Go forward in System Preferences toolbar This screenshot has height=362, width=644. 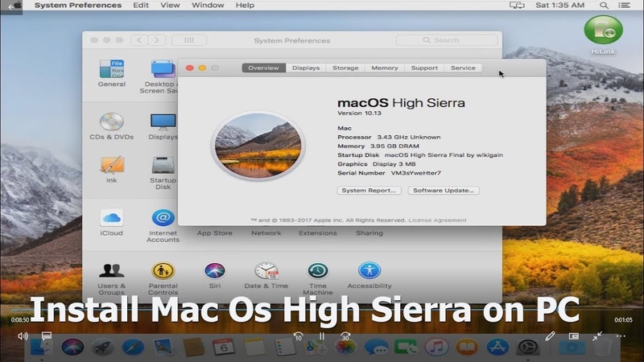pos(156,40)
